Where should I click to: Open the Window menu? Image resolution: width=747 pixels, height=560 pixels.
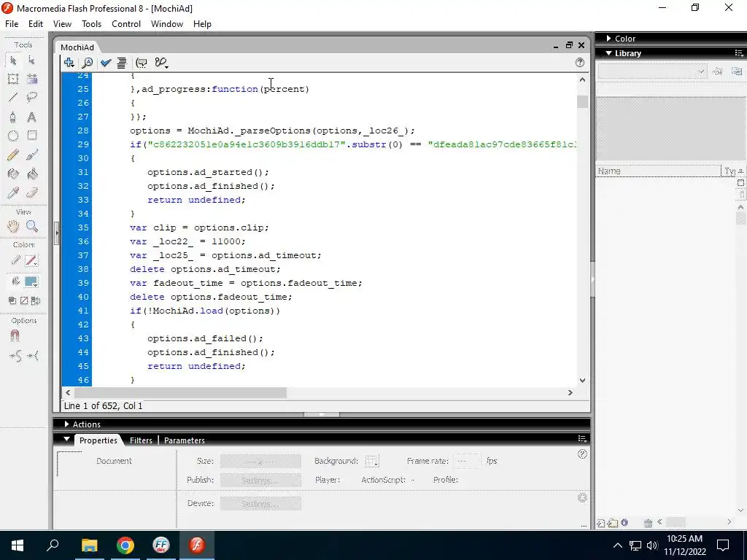(x=167, y=24)
